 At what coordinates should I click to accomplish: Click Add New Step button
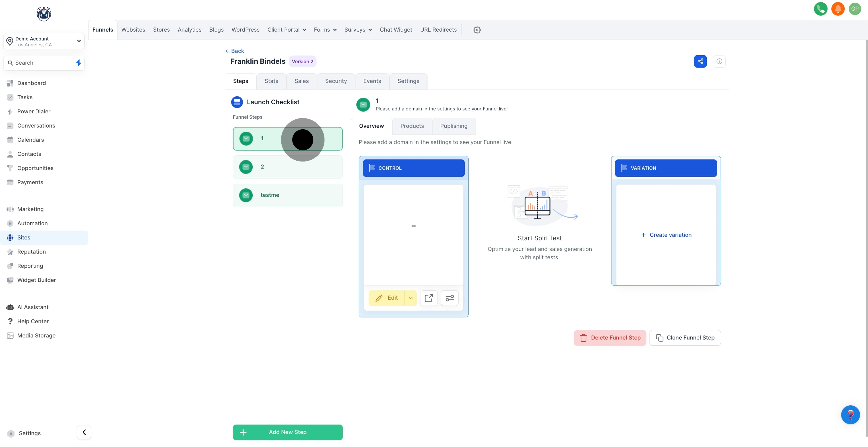[288, 432]
